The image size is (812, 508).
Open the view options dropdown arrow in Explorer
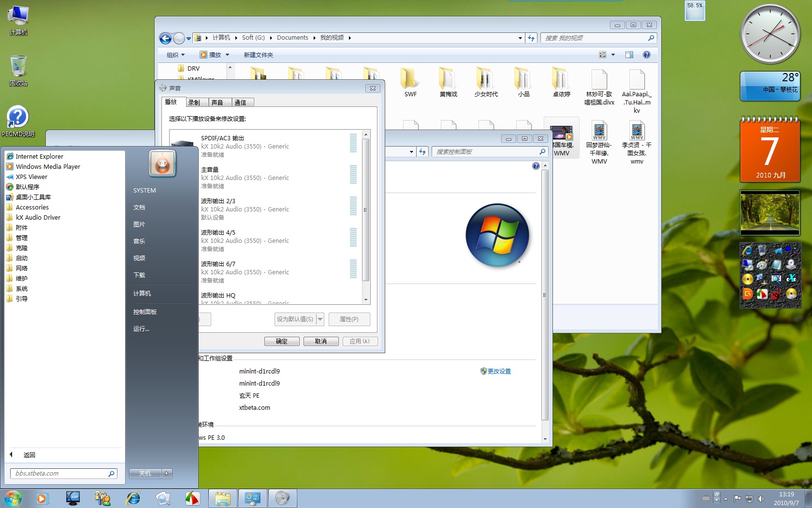[613, 55]
